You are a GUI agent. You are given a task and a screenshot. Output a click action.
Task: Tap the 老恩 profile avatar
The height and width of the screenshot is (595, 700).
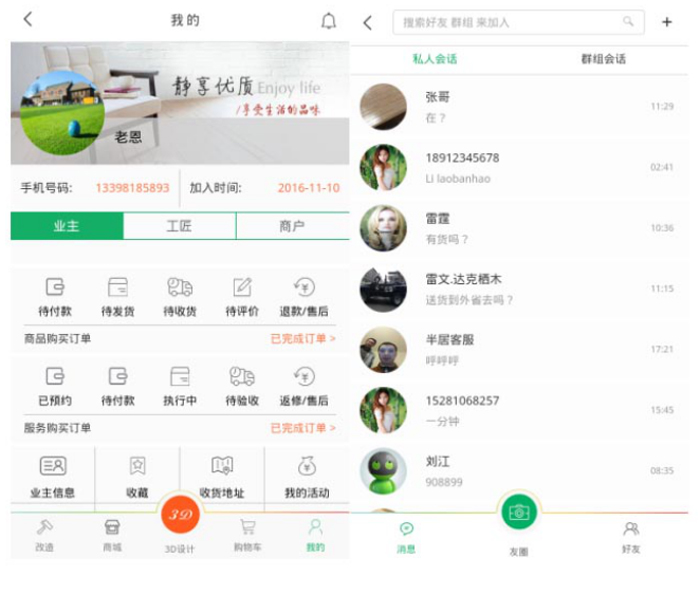point(62,112)
